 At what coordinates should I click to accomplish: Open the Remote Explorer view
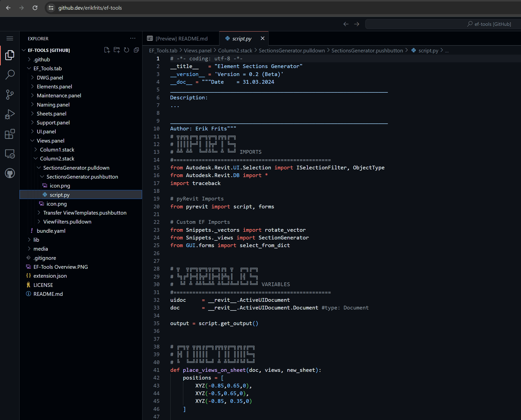point(10,154)
